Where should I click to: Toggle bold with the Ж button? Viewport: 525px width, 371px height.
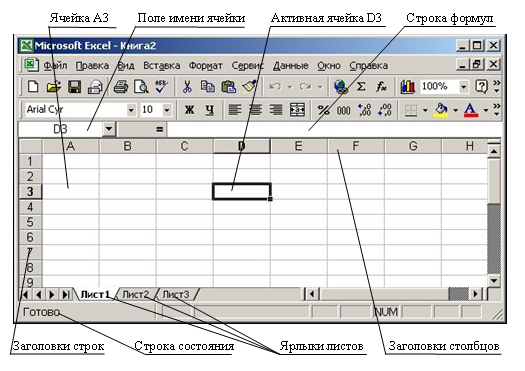tap(190, 109)
